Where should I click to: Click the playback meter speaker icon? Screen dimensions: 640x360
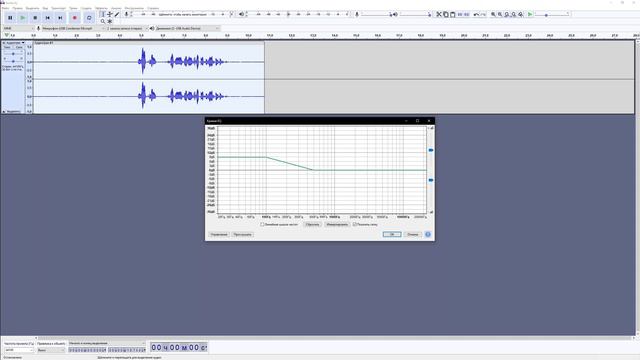click(241, 14)
